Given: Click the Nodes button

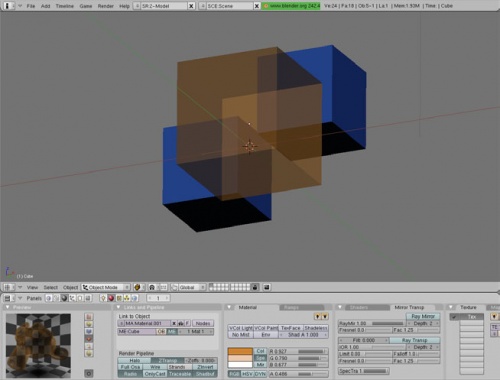Looking at the screenshot, I should coord(203,323).
